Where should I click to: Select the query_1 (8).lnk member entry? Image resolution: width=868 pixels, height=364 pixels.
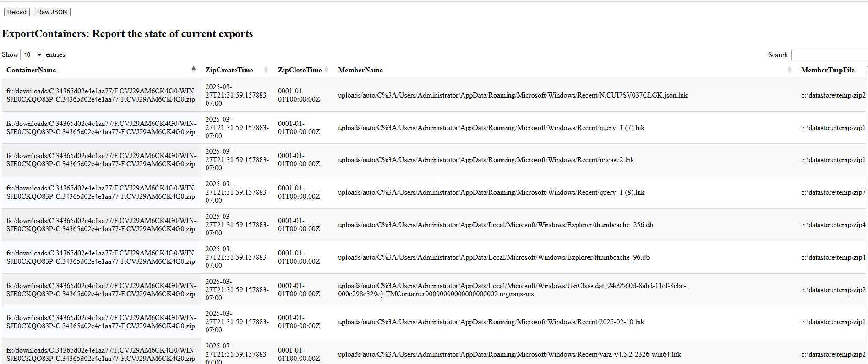click(x=491, y=192)
